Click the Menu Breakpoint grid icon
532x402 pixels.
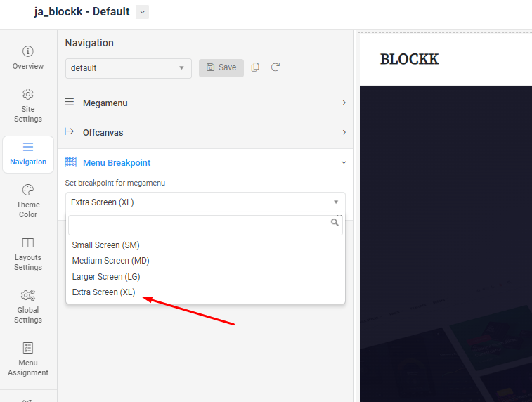tap(70, 162)
